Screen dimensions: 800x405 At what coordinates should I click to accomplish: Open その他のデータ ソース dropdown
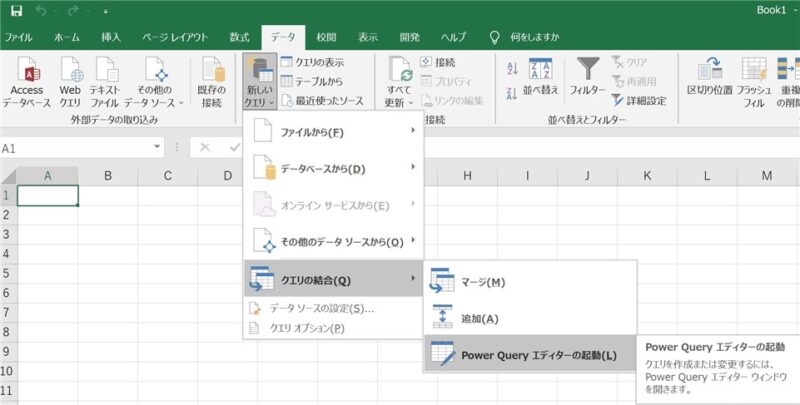154,82
